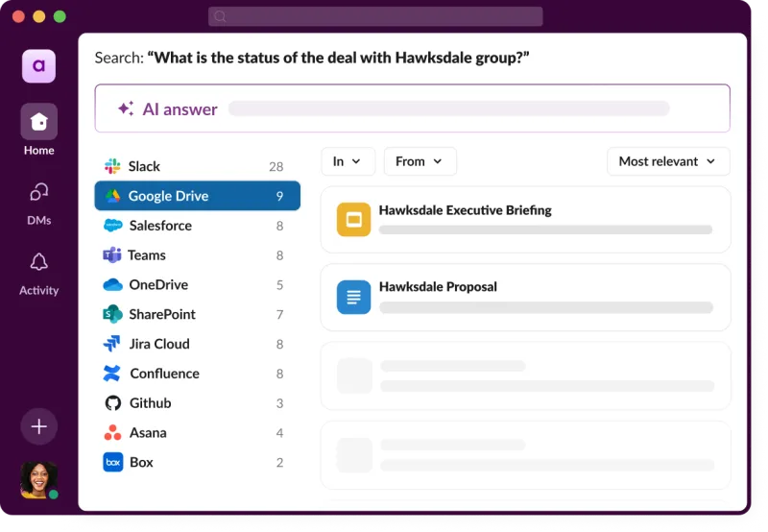
Task: Open DMs from the sidebar
Action: [38, 204]
